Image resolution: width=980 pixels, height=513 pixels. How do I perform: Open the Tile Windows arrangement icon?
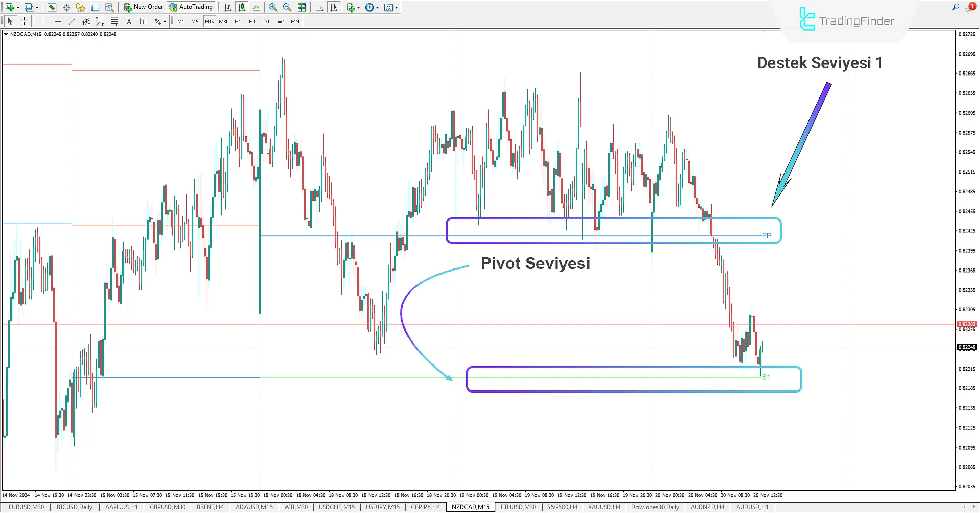[301, 7]
